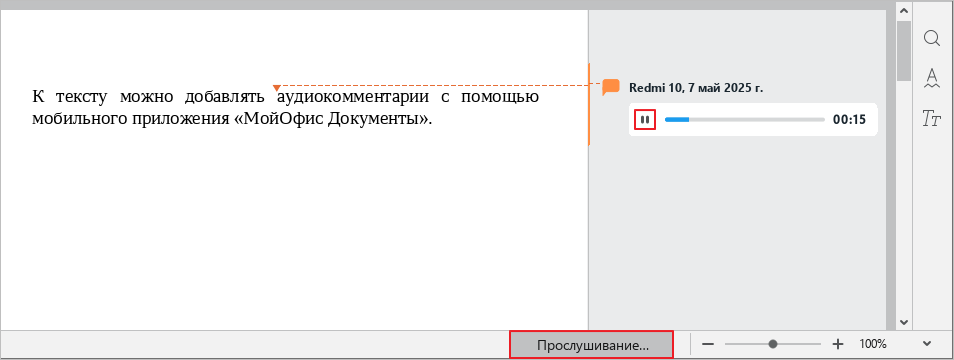Zoom out with the minus icon

point(708,344)
